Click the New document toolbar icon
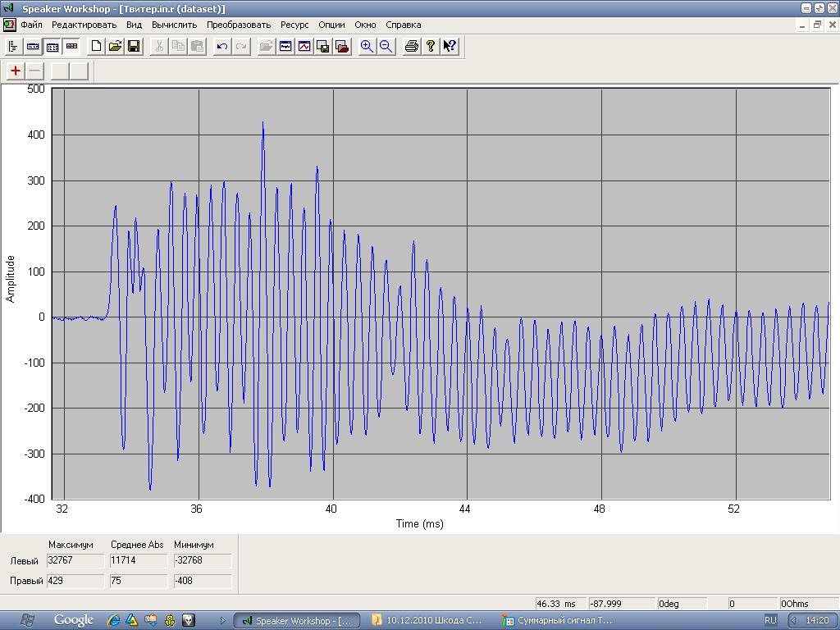Viewport: 840px width, 630px height. click(x=96, y=46)
